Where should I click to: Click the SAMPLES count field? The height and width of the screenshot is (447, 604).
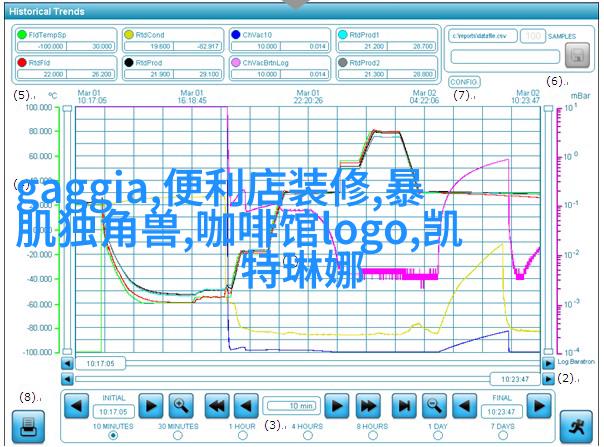[533, 36]
